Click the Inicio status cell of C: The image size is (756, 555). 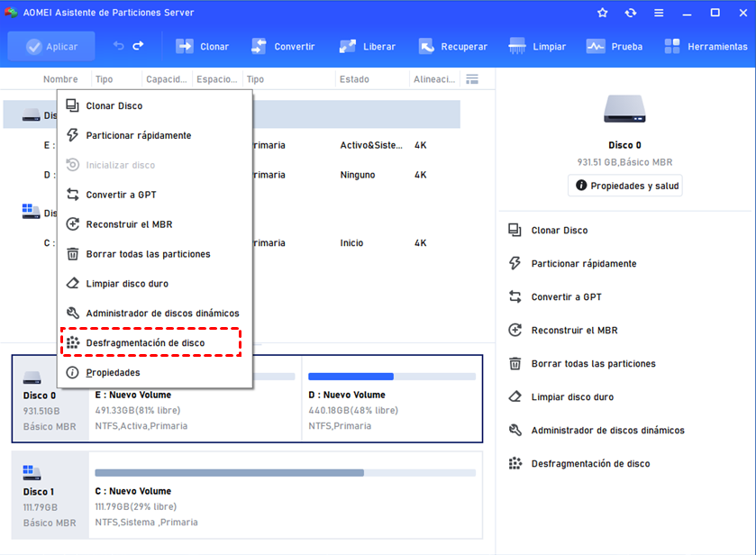(351, 243)
